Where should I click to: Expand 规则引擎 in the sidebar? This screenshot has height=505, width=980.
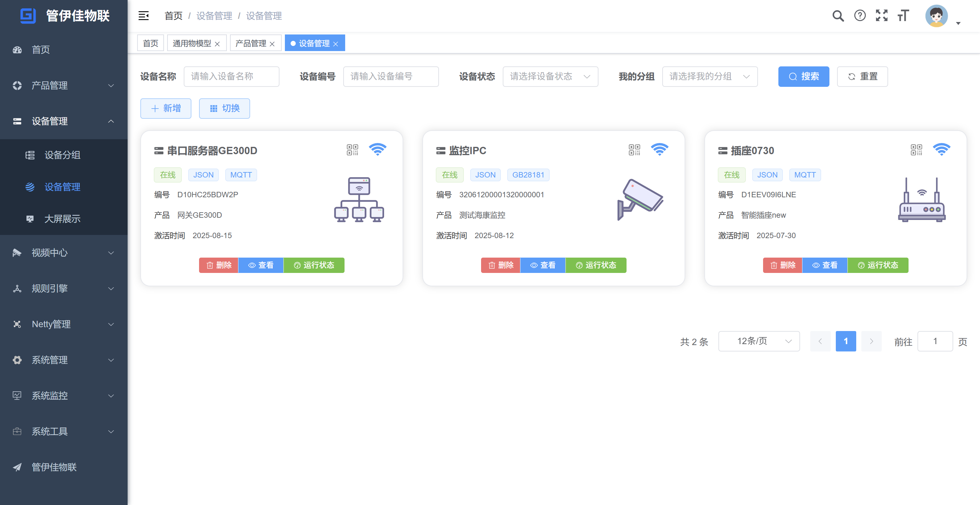(x=63, y=289)
